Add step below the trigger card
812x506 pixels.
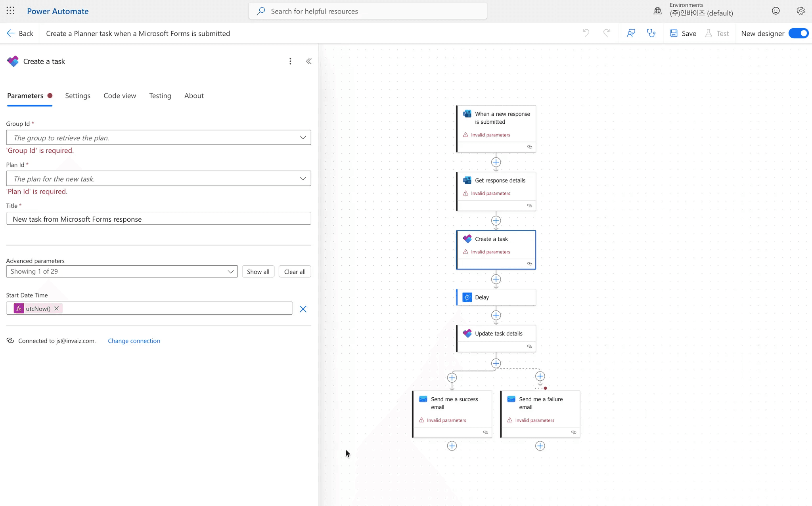click(x=496, y=162)
